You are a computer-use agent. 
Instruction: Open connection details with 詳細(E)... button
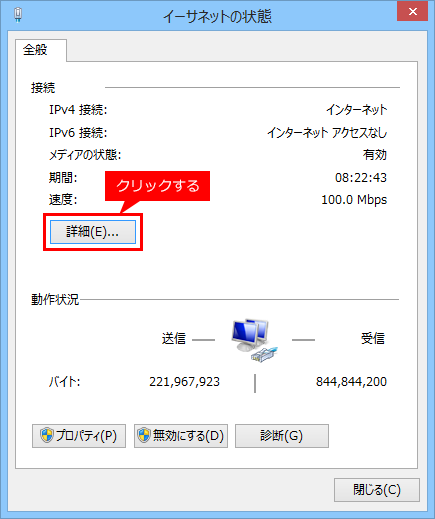click(x=93, y=232)
